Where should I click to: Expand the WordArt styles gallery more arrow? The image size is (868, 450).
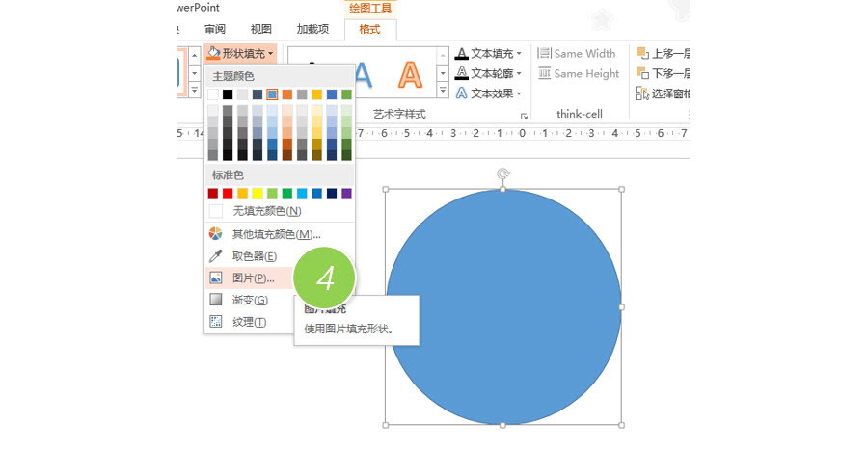point(443,91)
